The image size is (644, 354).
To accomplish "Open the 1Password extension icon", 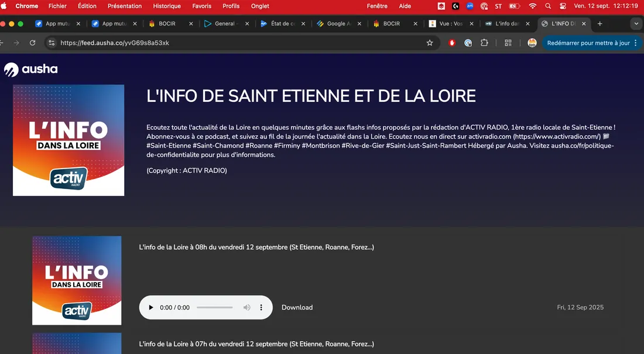I will coord(468,42).
